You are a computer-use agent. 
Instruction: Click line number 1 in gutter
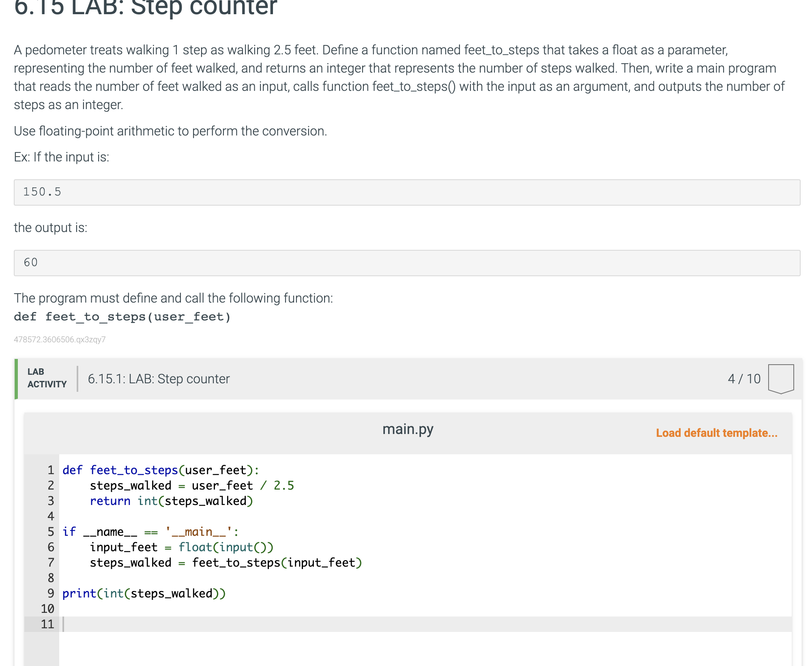(x=51, y=470)
